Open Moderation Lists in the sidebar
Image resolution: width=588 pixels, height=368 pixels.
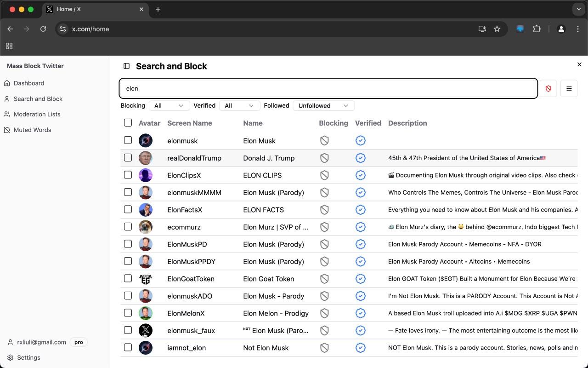pos(37,114)
